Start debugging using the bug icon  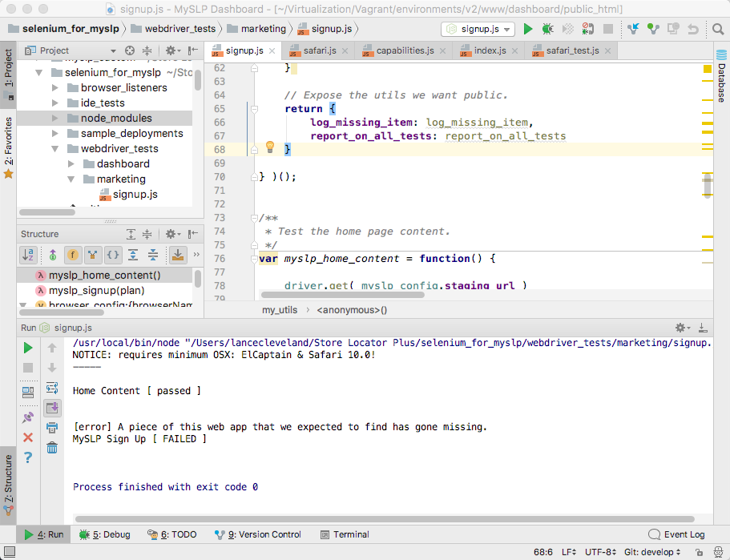[546, 28]
